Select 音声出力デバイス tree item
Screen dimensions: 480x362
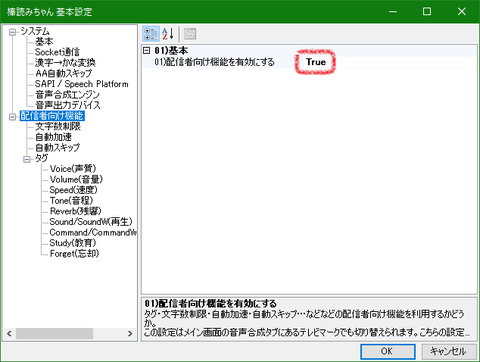click(x=68, y=105)
